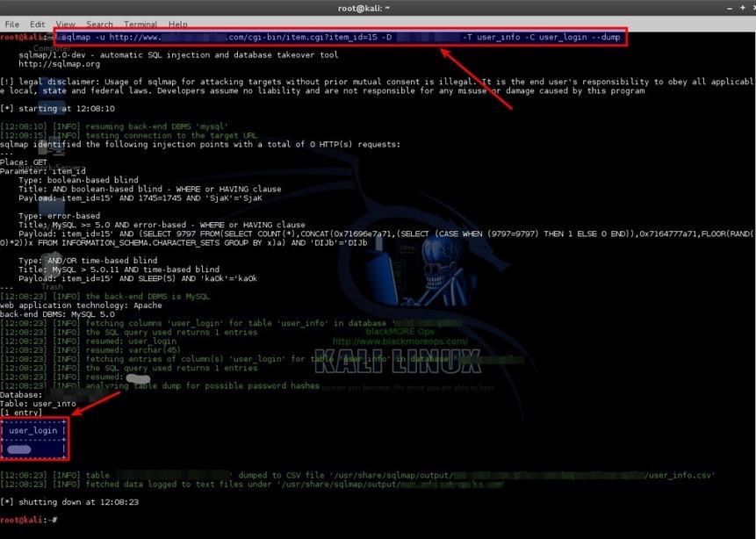Screen dimensions: 756x539
Task: Click the bottom 'root@kali:~#' prompt
Action: point(29,520)
